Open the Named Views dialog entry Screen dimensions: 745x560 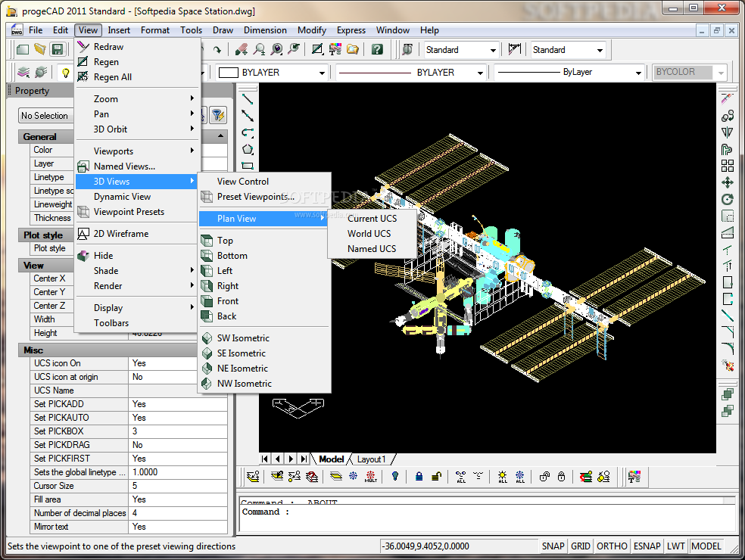pos(124,166)
